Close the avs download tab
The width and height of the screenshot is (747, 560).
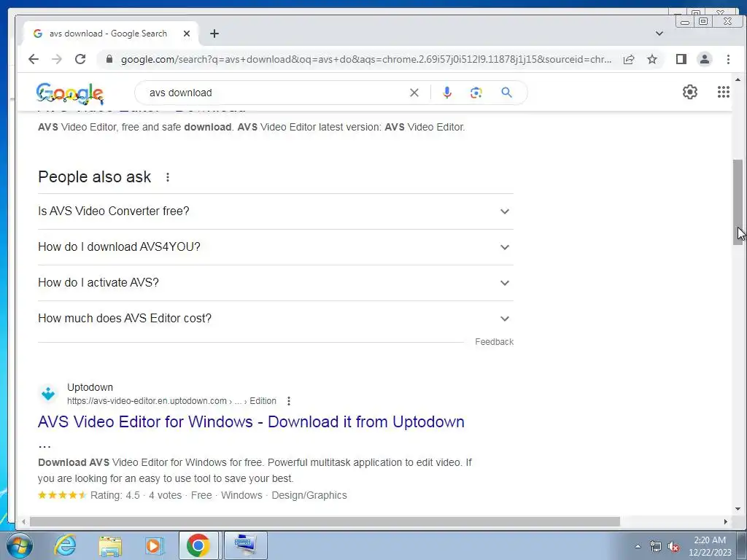point(187,34)
